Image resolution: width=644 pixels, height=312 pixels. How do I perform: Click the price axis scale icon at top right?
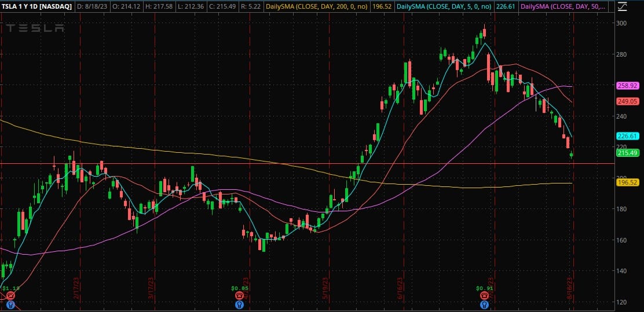(622, 6)
